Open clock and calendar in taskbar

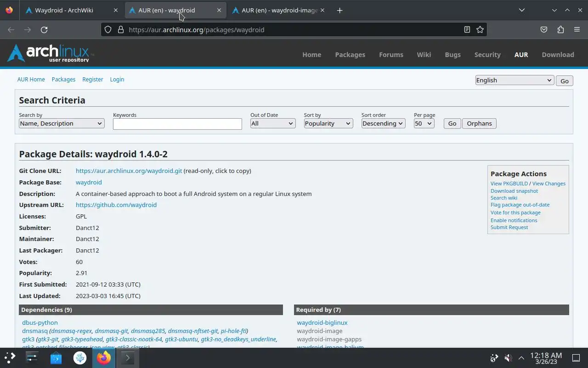[546, 358]
